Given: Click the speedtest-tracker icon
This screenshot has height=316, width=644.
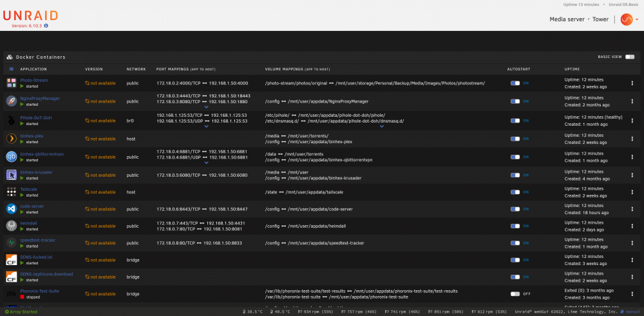Looking at the screenshot, I should pyautogui.click(x=11, y=242).
